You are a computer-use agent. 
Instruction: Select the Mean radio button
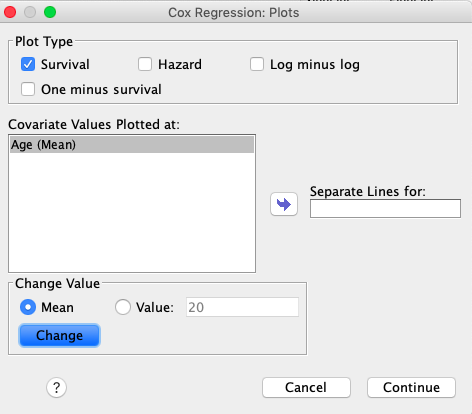coord(28,307)
